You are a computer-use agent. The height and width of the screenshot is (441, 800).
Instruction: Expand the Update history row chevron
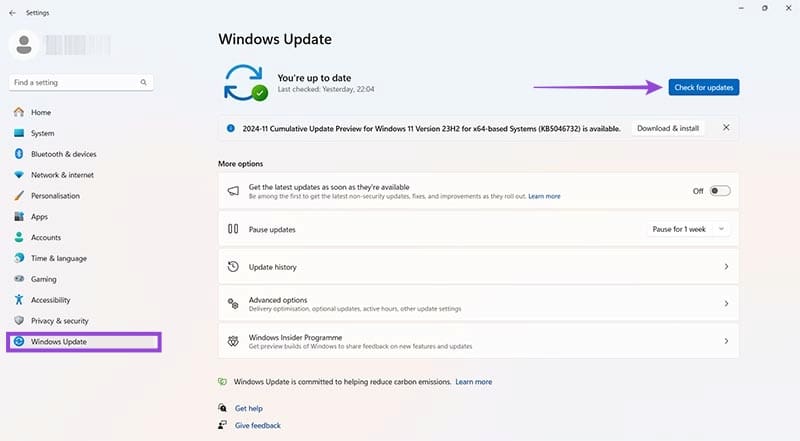coord(726,267)
